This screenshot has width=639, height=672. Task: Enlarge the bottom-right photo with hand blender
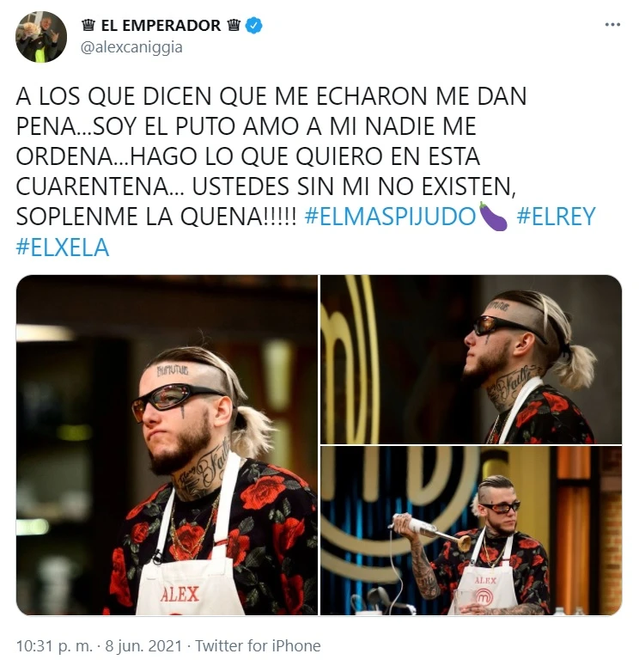[472, 530]
